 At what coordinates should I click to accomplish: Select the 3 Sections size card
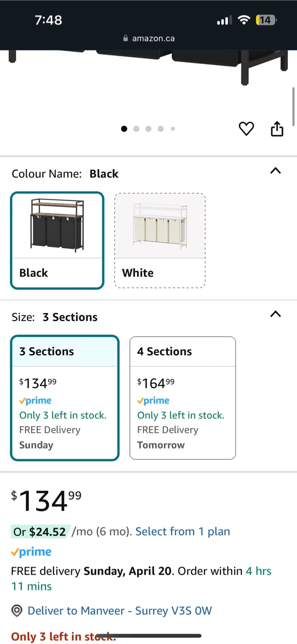point(65,398)
